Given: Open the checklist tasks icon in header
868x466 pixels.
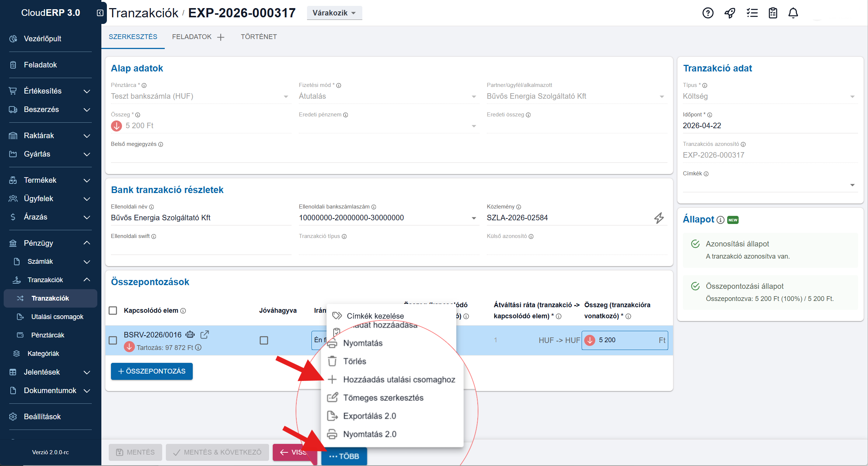Looking at the screenshot, I should pos(752,13).
